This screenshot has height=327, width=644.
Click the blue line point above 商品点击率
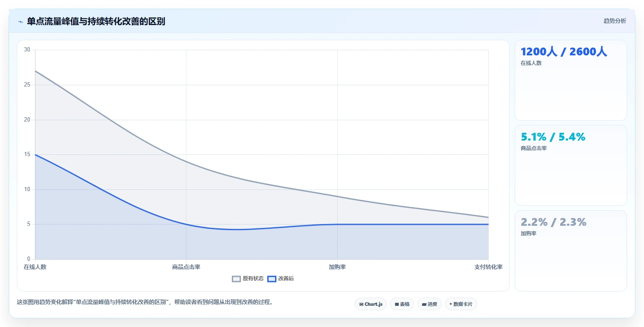click(186, 224)
